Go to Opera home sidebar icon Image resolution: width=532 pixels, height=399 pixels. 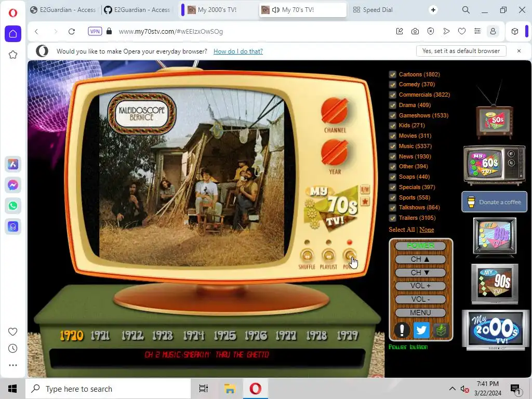13,34
